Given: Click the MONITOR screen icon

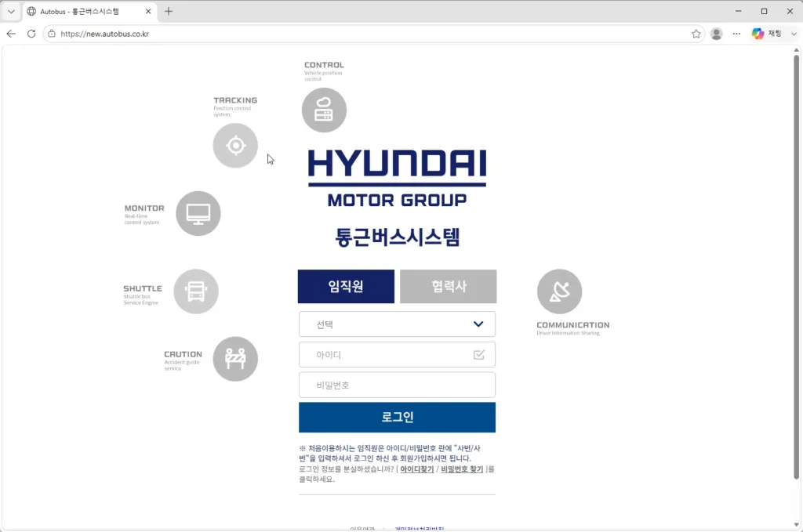Looking at the screenshot, I should click(x=198, y=213).
